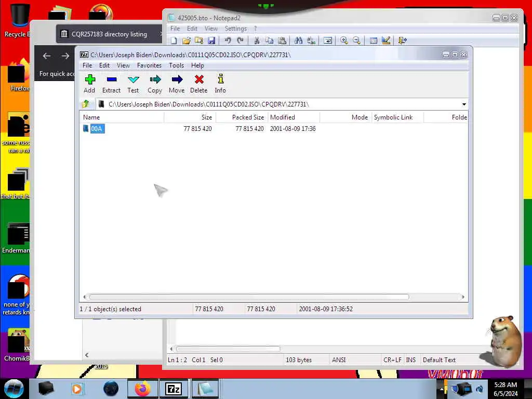Click 7-Zip horizontal scrollbar thumb
532x399 pixels.
point(249,297)
